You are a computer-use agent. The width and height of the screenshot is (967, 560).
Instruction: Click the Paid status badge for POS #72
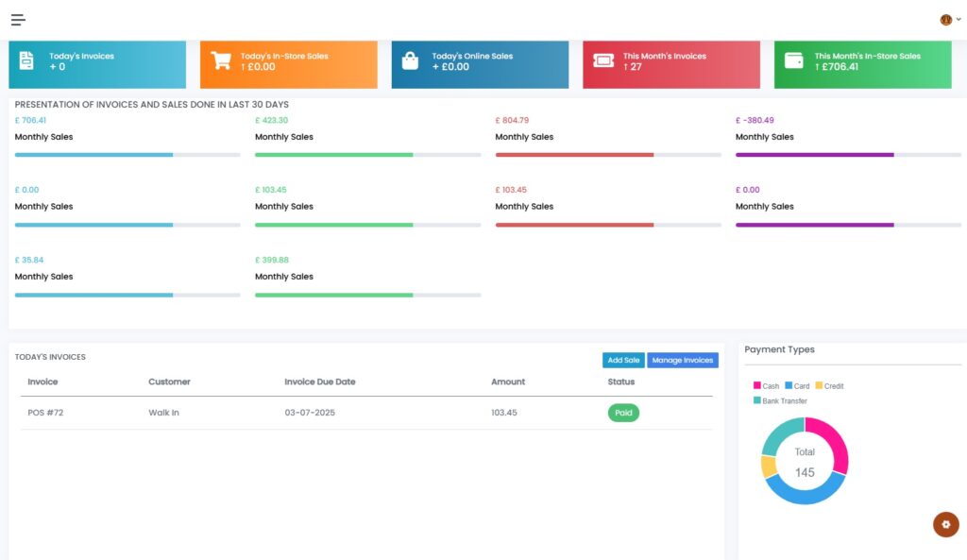point(623,413)
